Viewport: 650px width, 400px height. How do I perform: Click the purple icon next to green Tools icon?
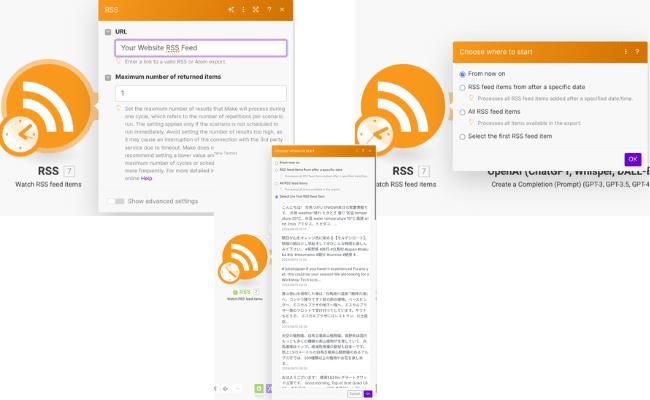tap(269, 388)
